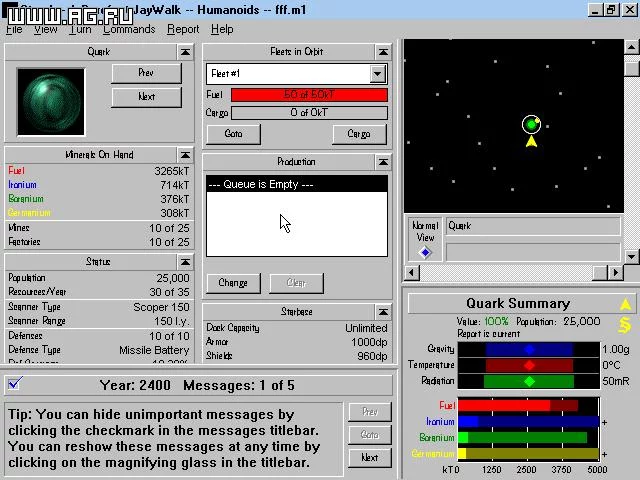
Task: Click the fleet Cargo button
Action: click(x=359, y=134)
